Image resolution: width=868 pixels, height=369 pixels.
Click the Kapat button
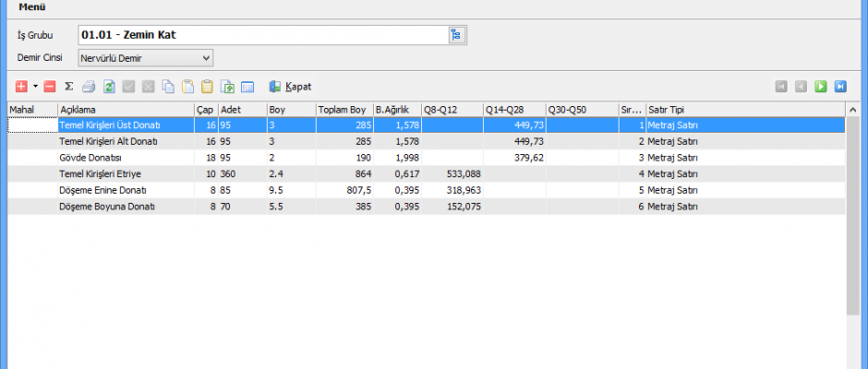coord(290,87)
